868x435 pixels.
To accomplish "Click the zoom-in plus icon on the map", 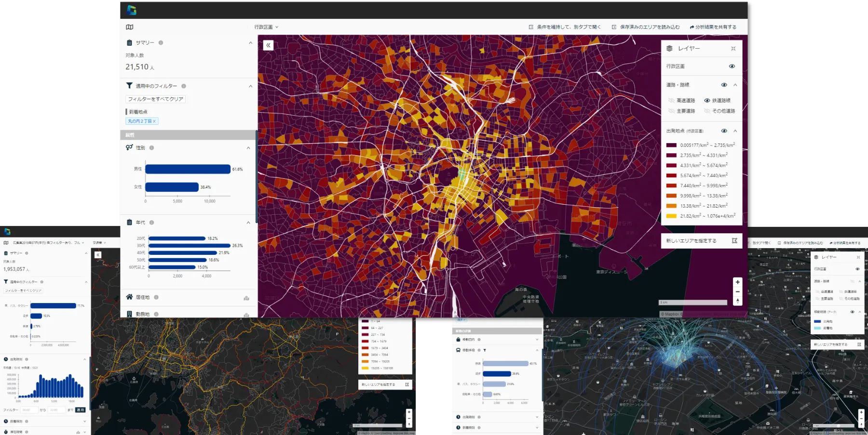I will pos(737,282).
